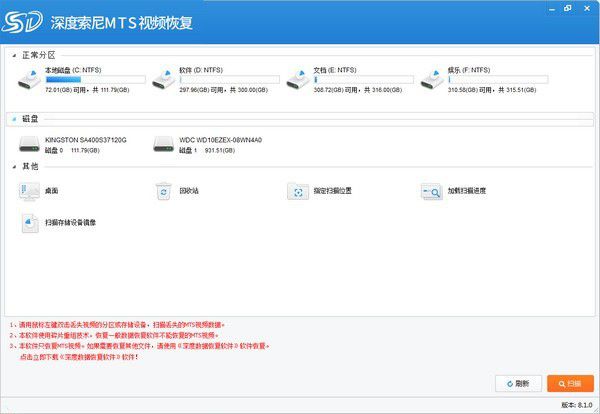Select the documents E: drive icon
Viewport: 600px width, 414px height.
point(298,79)
